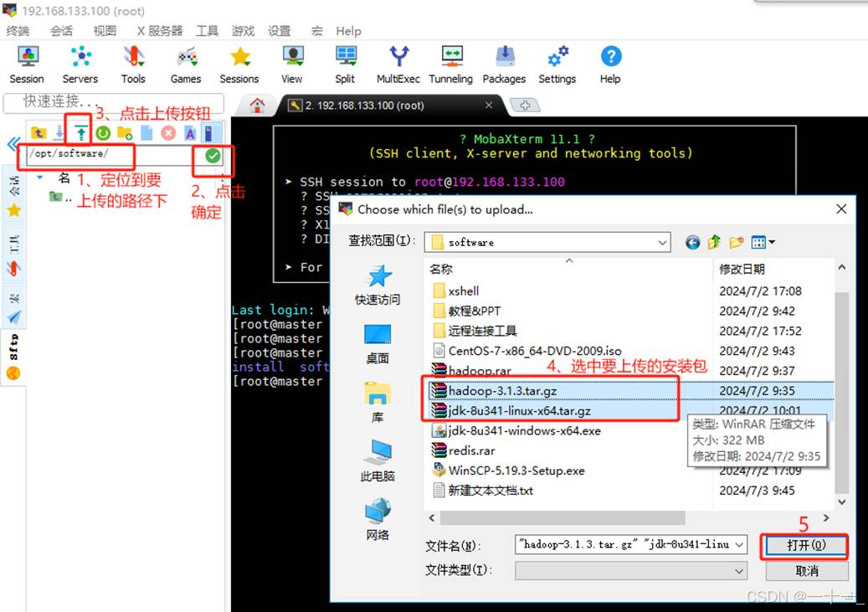The image size is (868, 612).
Task: Open the Sessions star toolbar button
Action: tap(239, 64)
